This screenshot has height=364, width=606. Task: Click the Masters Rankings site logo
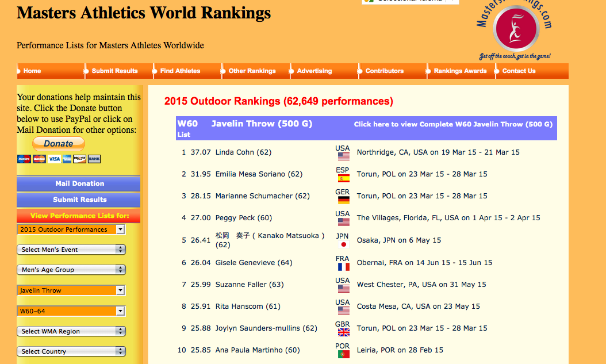[515, 29]
